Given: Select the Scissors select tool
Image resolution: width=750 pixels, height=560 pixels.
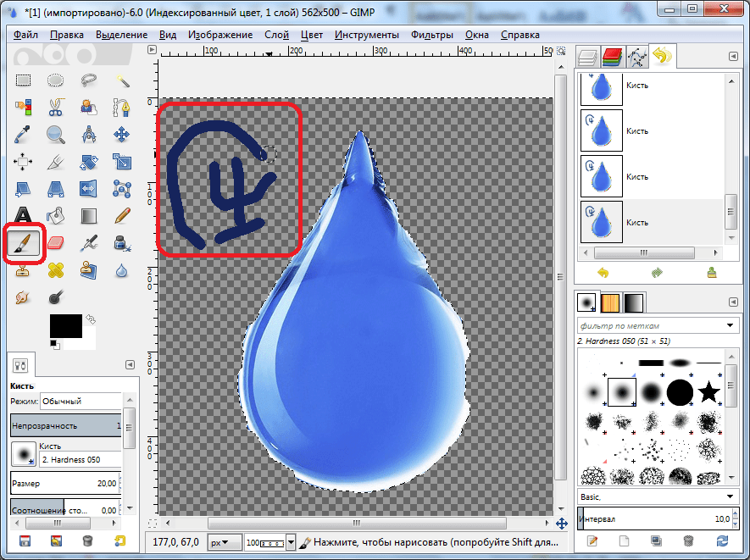Looking at the screenshot, I should coord(56,107).
